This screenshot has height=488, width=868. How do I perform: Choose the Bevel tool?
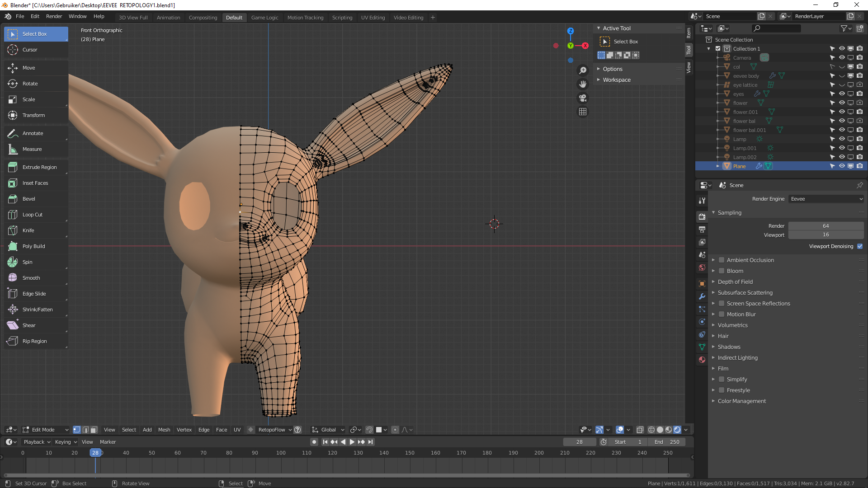pos(28,199)
